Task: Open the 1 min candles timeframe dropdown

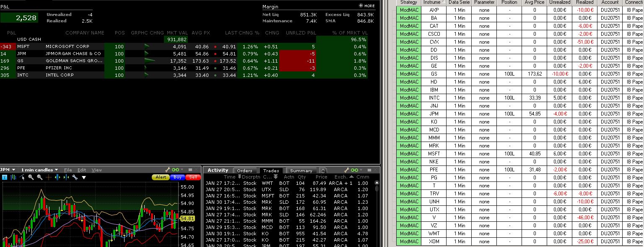Action: point(56,170)
